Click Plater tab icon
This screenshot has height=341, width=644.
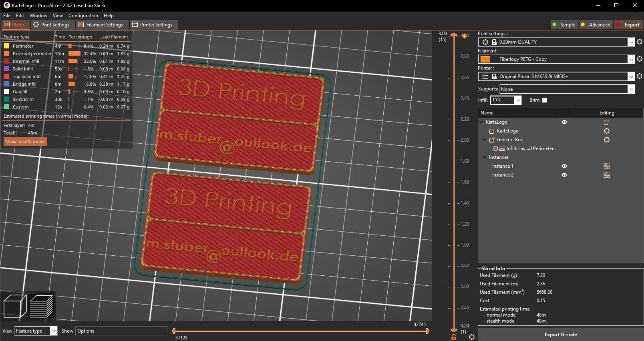[x=7, y=24]
